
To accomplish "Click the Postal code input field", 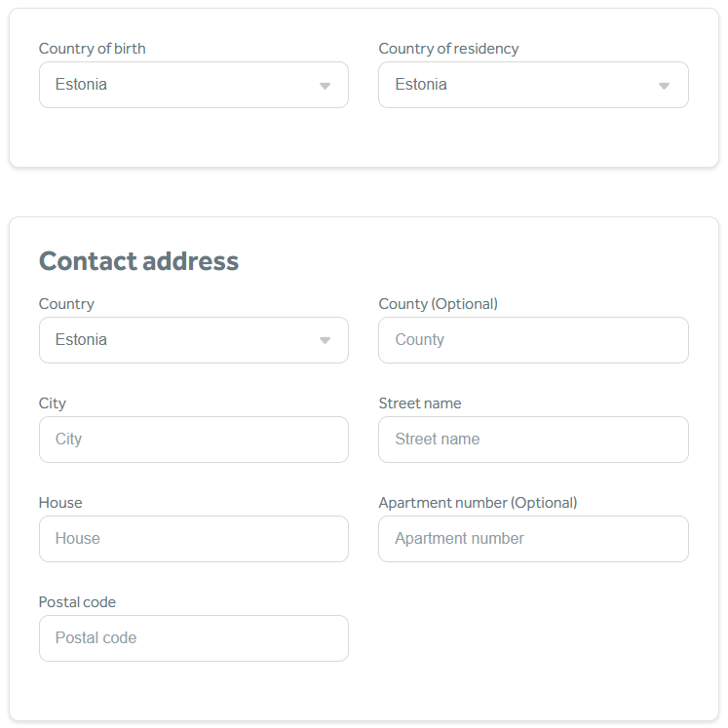I will coord(193,638).
